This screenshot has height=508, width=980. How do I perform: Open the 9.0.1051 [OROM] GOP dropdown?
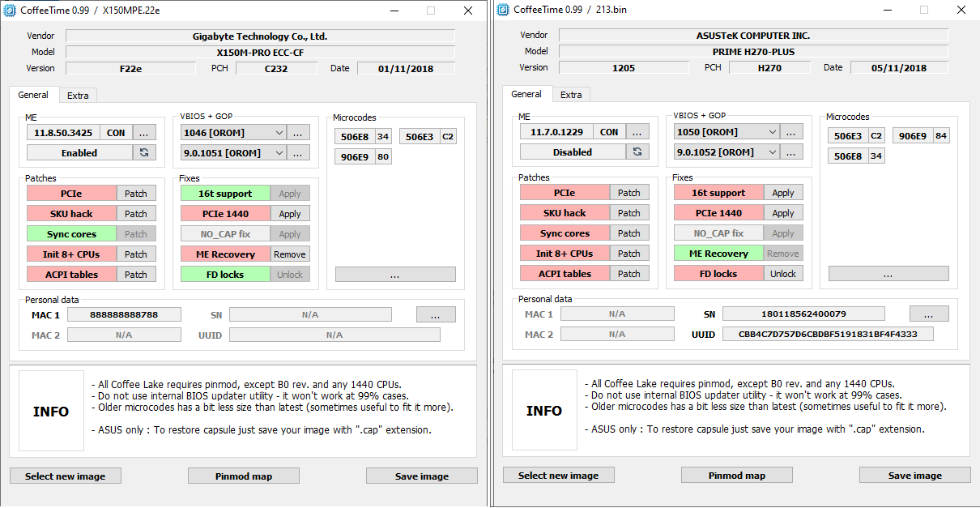[x=233, y=152]
